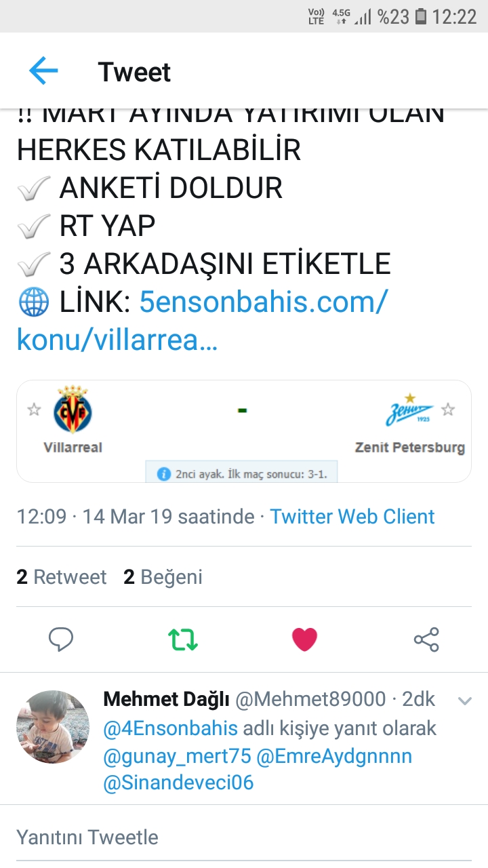Tap the Zenit club logo

(x=409, y=410)
